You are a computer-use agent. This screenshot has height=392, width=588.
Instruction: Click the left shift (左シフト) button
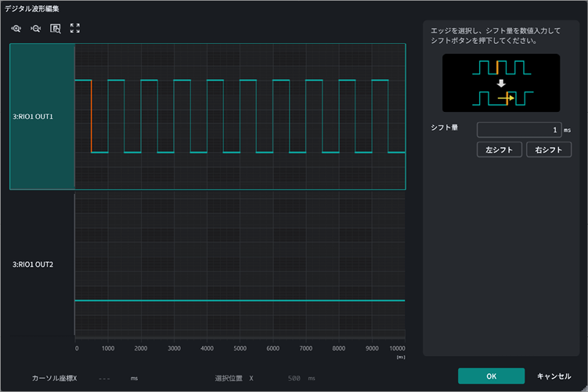tap(499, 149)
